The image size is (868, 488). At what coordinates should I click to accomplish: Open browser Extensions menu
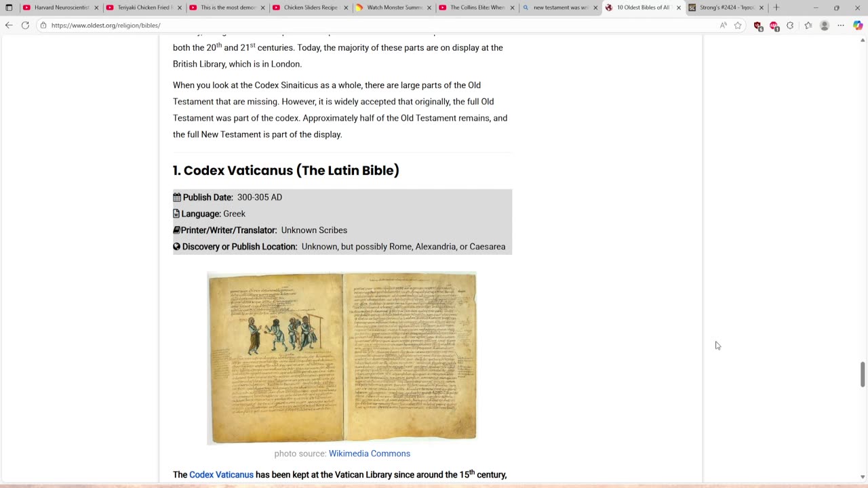tap(790, 25)
